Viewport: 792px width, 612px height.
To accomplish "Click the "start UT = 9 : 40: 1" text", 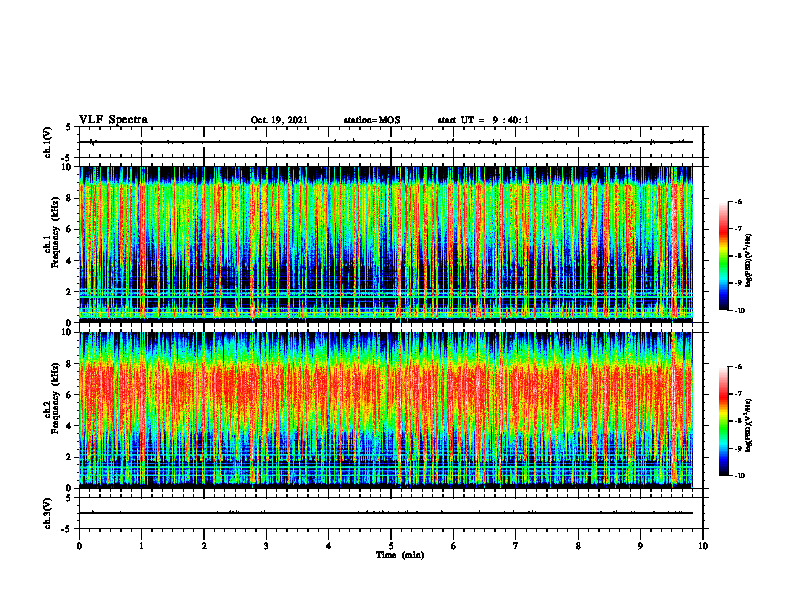I will tap(483, 120).
